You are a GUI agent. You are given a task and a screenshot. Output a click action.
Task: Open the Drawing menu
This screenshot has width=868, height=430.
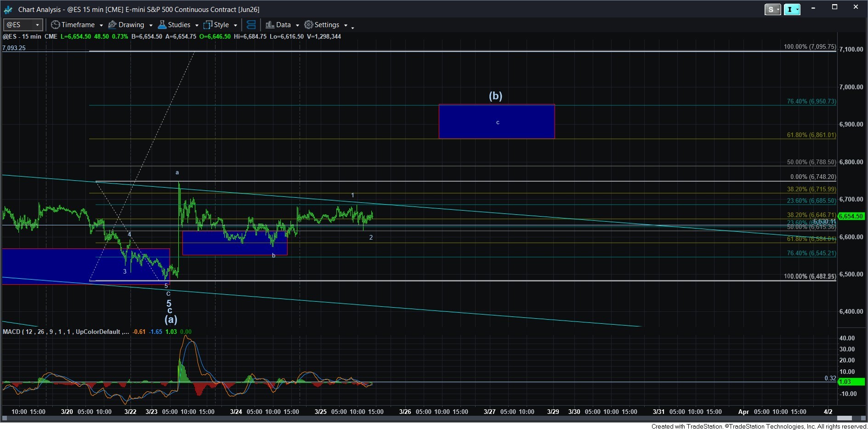(131, 25)
